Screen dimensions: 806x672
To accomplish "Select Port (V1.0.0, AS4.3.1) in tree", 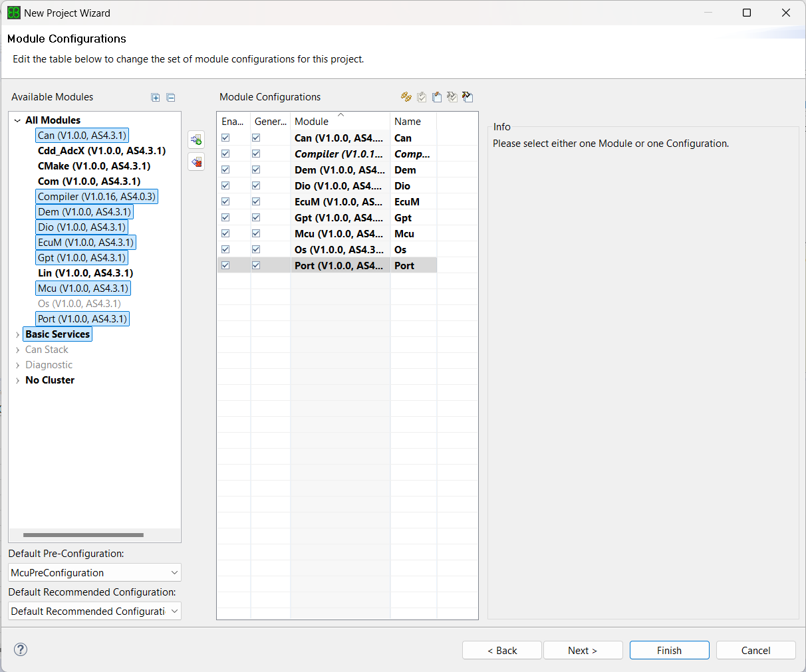I will 82,319.
